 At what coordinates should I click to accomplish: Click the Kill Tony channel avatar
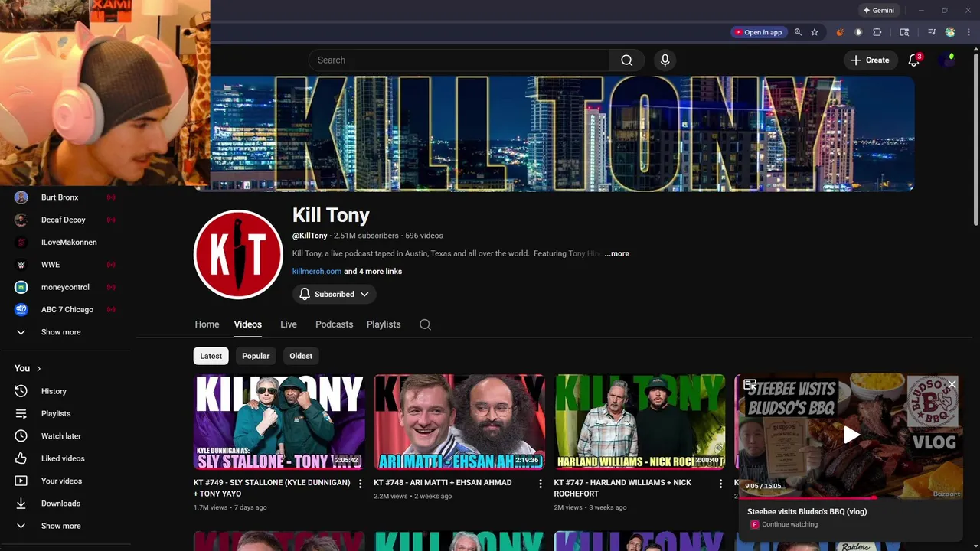(238, 254)
